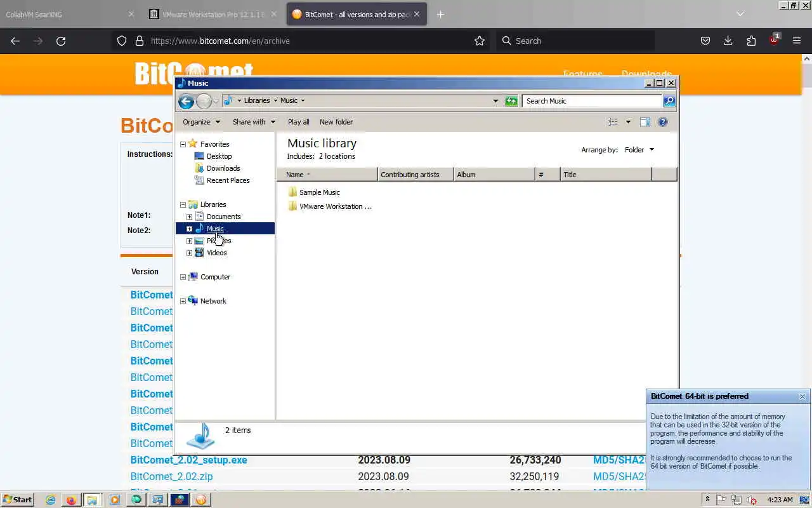Close the BitComet 64-bit notification popup
Viewport: 812px width, 508px height.
(x=802, y=396)
